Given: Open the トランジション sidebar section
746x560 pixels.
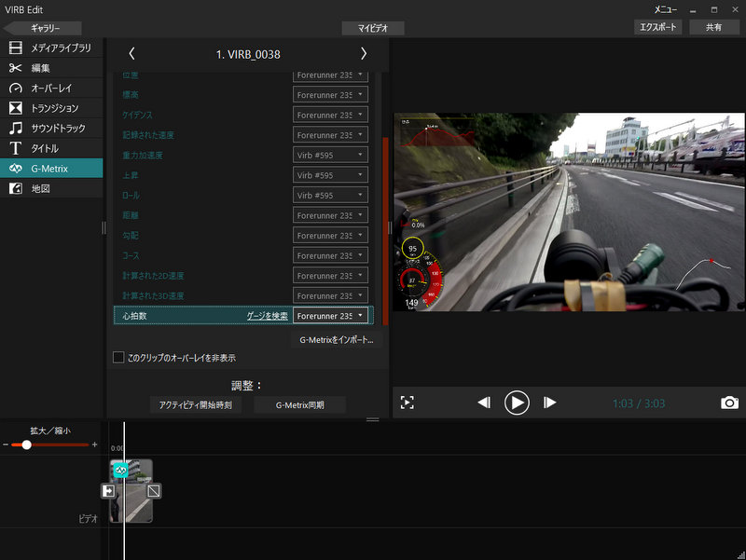Looking at the screenshot, I should [51, 108].
